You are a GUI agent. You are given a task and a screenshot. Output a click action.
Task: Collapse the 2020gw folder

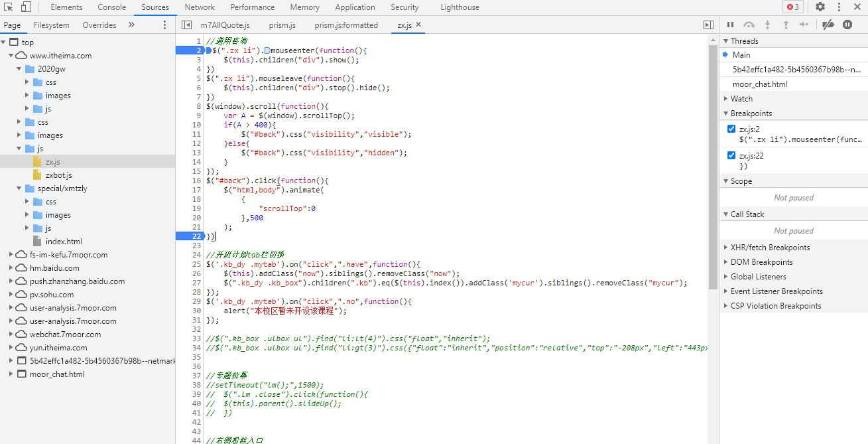coord(20,69)
